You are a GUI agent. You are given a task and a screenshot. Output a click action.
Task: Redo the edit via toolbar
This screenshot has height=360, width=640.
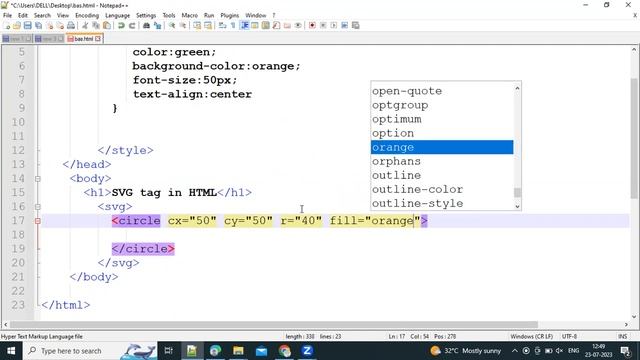point(132,25)
